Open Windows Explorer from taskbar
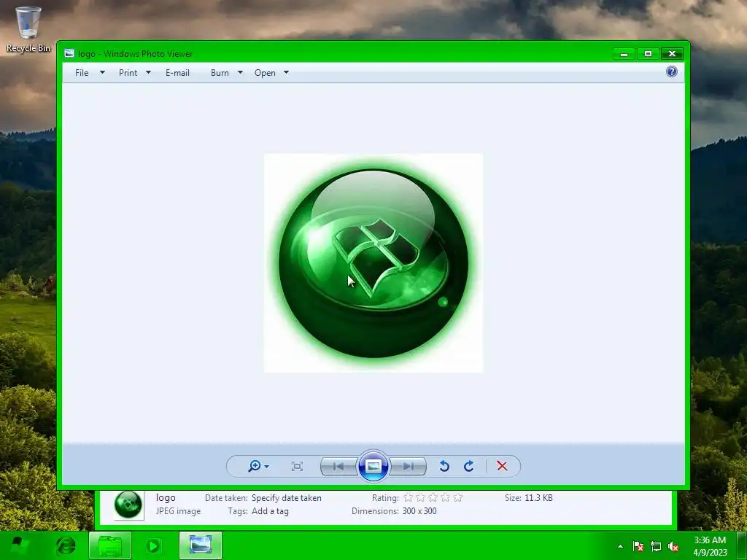This screenshot has width=747, height=560. point(110,545)
